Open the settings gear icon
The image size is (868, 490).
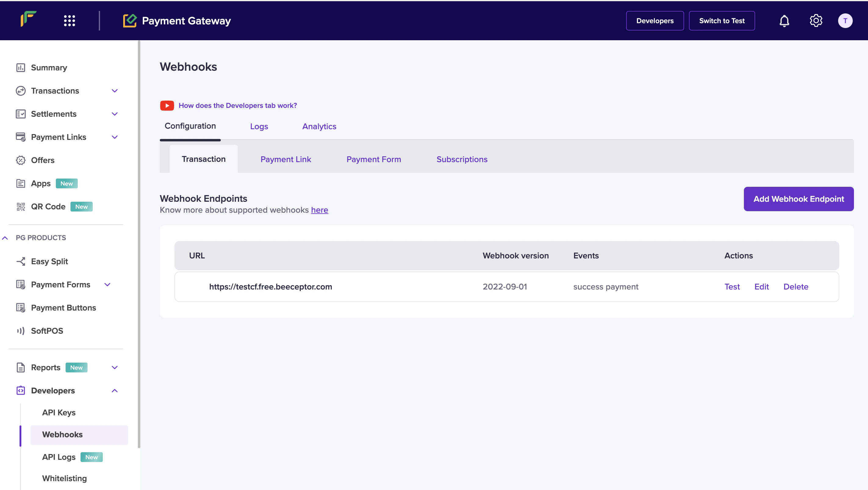click(x=816, y=21)
